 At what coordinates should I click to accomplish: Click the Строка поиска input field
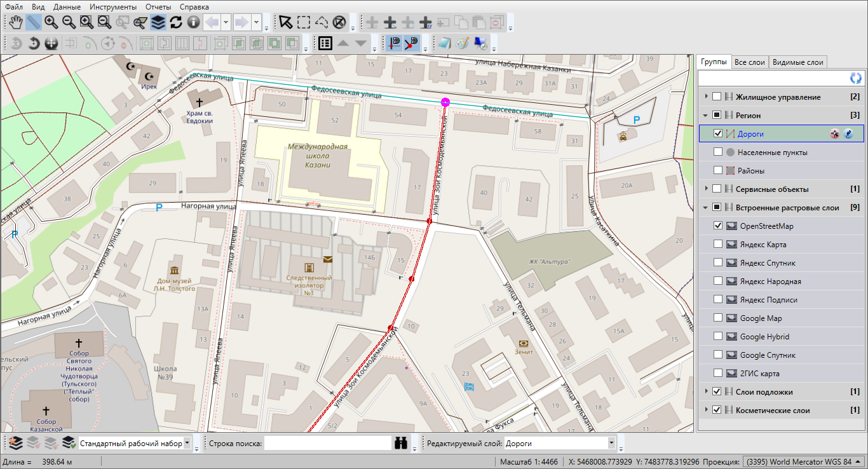(327, 444)
